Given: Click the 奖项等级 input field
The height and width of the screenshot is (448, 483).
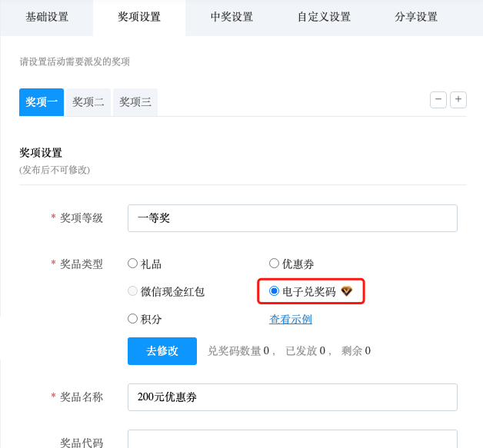Looking at the screenshot, I should point(292,218).
